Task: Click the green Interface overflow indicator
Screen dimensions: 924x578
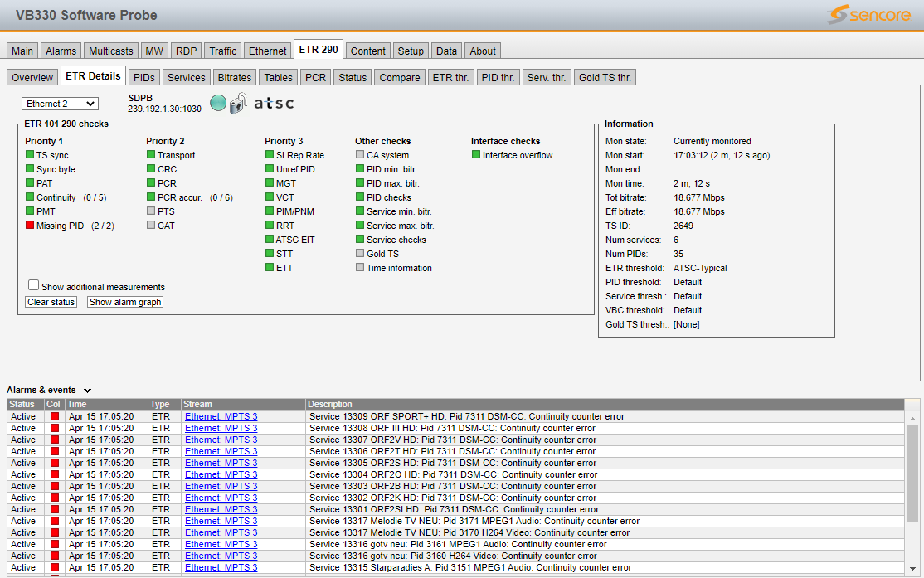Action: tap(476, 155)
